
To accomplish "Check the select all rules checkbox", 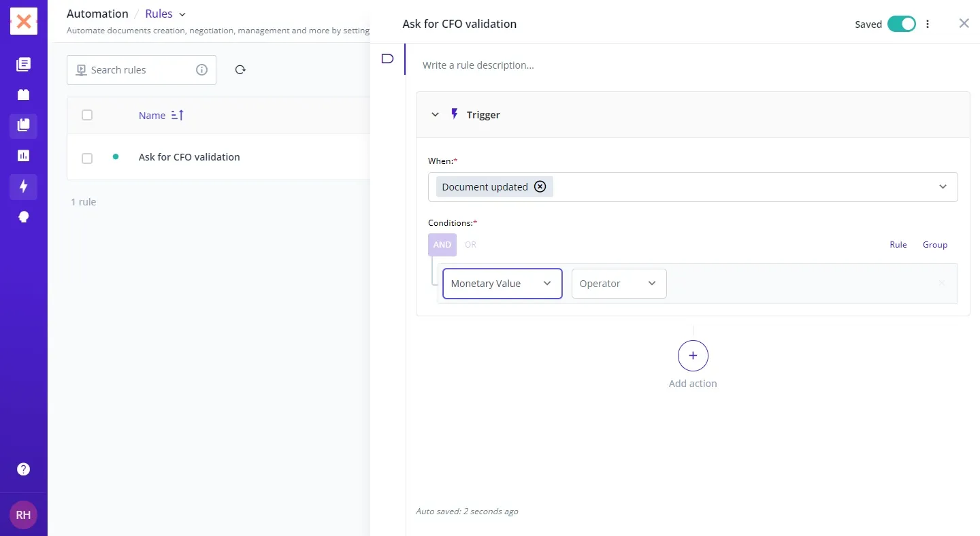I will [x=87, y=116].
